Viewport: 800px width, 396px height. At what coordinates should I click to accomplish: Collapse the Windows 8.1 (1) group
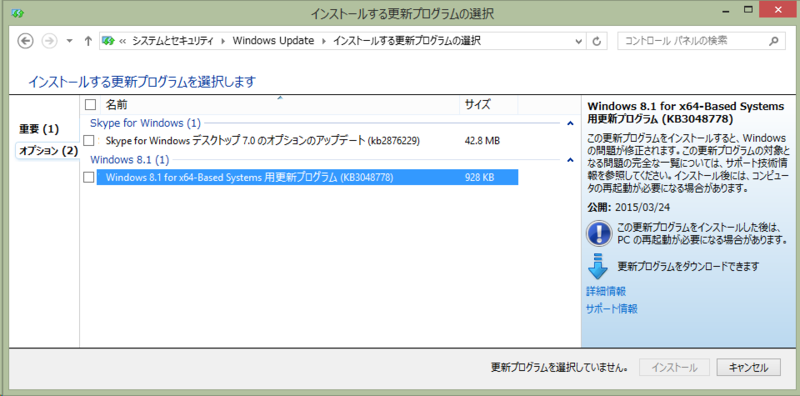click(570, 160)
